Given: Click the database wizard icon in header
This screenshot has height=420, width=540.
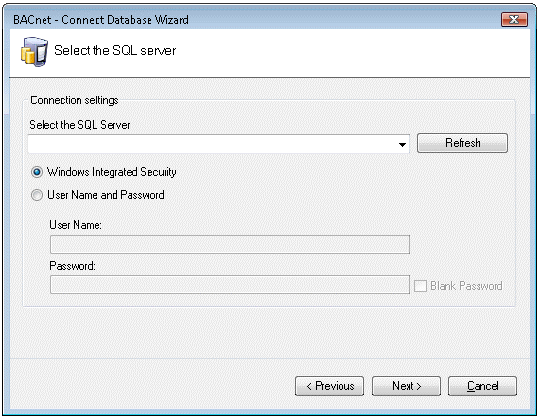Looking at the screenshot, I should [x=34, y=52].
